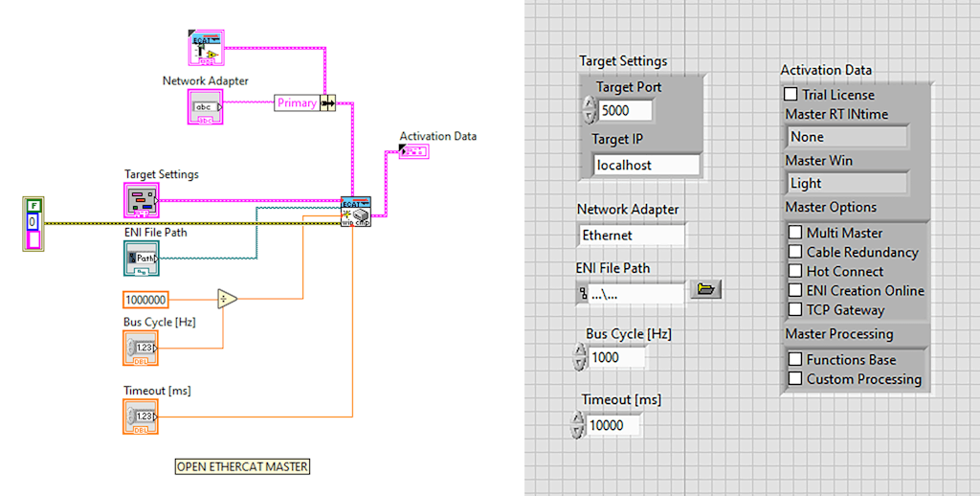Toggle the Custom Processing checkbox

click(795, 378)
